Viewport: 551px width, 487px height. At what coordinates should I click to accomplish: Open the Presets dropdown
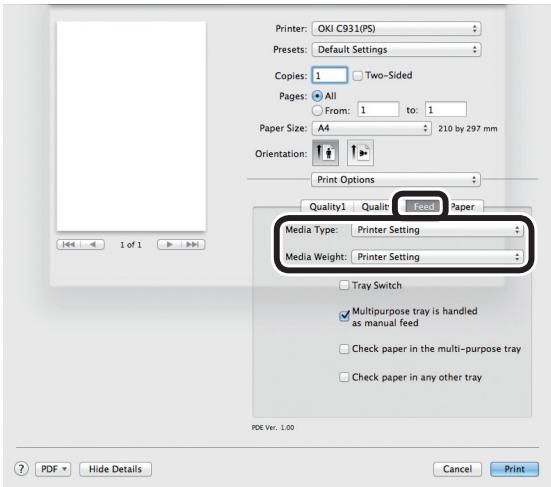(x=396, y=50)
